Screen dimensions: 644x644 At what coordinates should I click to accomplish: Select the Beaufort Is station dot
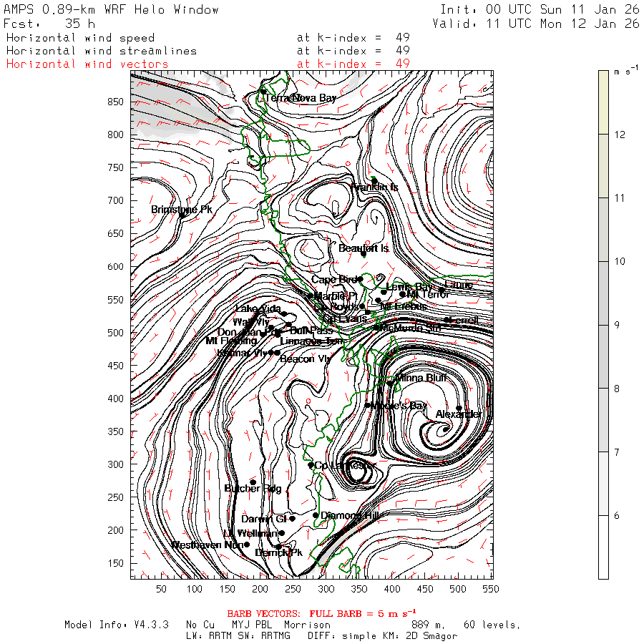coord(364,253)
